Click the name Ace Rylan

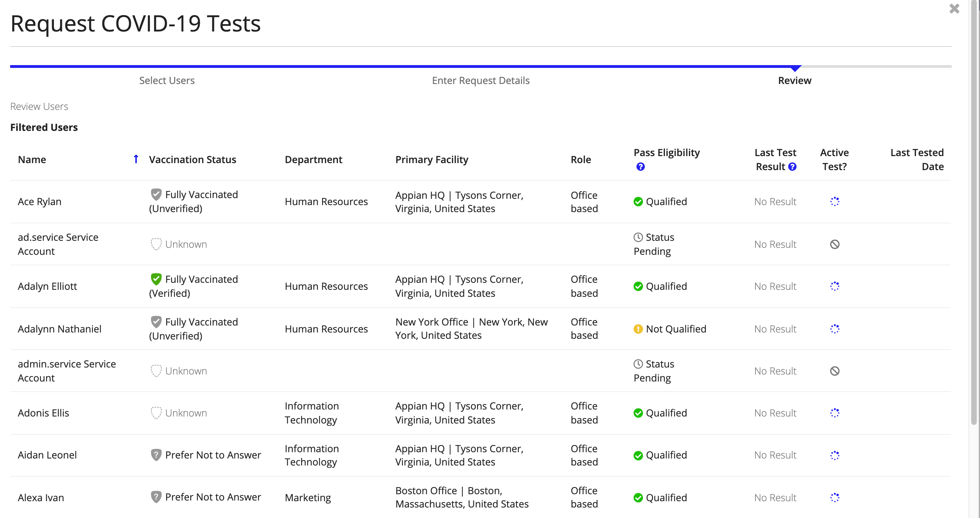pos(40,201)
